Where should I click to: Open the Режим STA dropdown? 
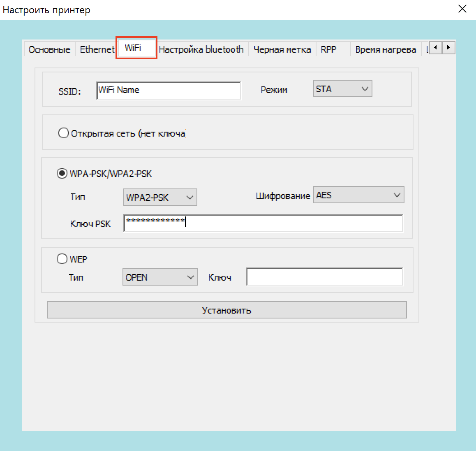tap(342, 89)
